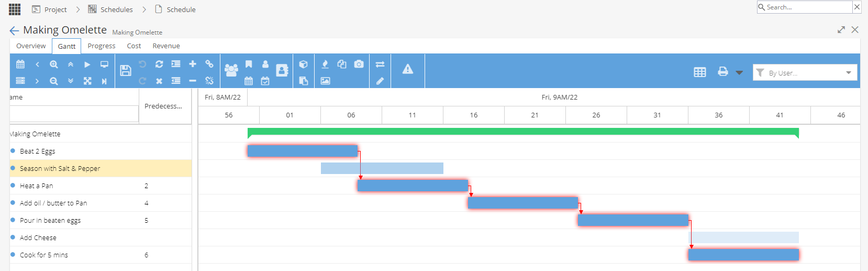868x271 pixels.
Task: Delete task with the X icon
Action: 159,81
